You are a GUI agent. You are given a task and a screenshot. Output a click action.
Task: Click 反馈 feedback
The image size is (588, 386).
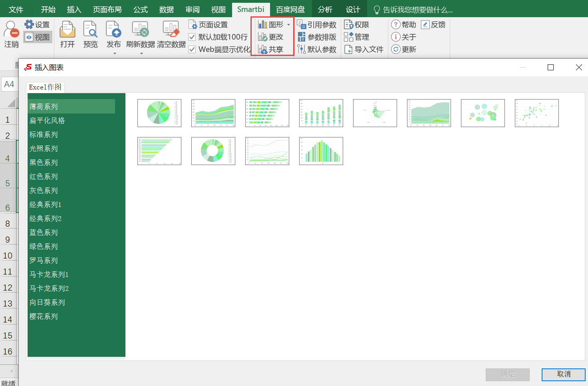pyautogui.click(x=433, y=25)
